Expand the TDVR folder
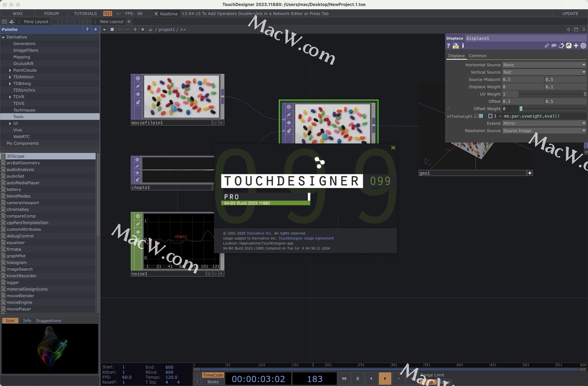The height and width of the screenshot is (386, 588). 10,97
